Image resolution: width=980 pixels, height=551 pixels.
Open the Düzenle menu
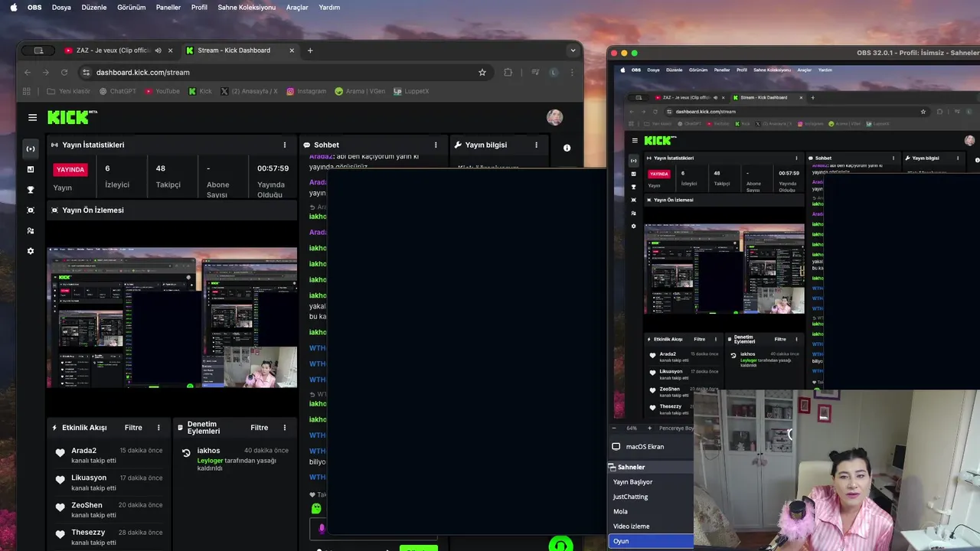click(94, 7)
